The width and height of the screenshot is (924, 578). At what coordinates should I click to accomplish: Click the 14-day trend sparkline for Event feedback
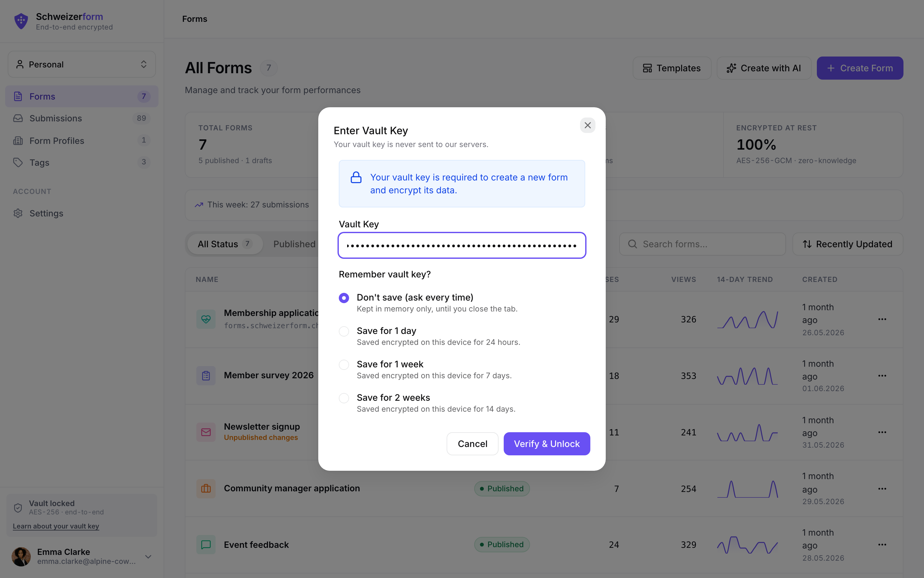[x=747, y=545]
